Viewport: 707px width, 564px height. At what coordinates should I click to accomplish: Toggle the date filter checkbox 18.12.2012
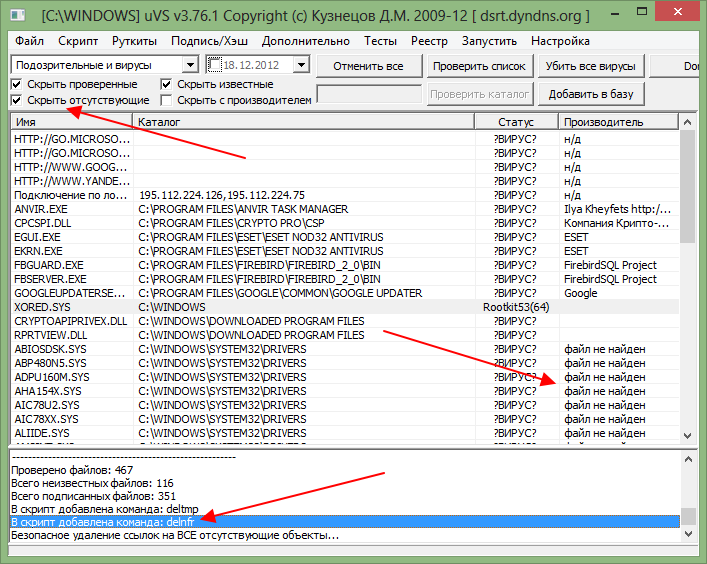[x=215, y=65]
